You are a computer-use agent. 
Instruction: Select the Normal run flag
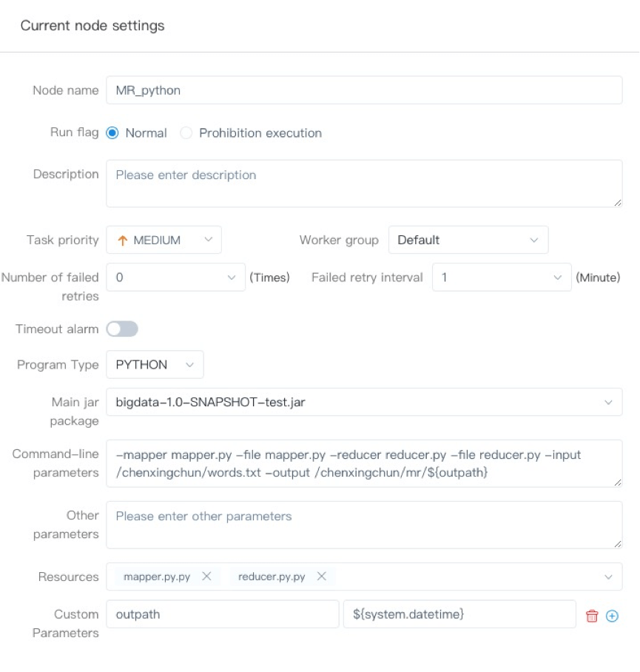pos(113,133)
